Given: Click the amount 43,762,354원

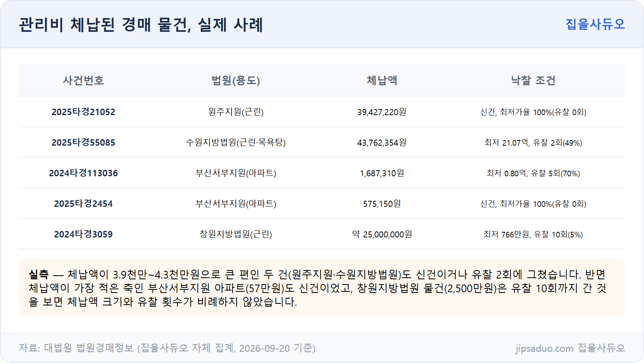Looking at the screenshot, I should 382,142.
